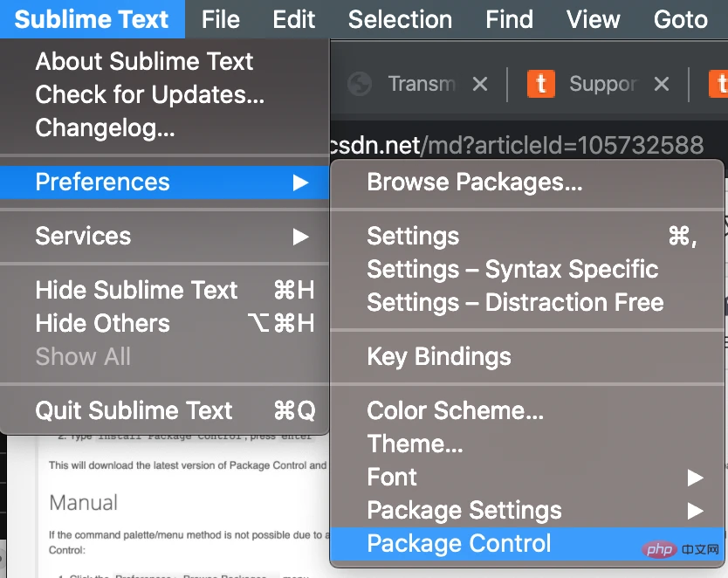Click the Manual heading in the web page
728x578 pixels.
pyautogui.click(x=84, y=503)
